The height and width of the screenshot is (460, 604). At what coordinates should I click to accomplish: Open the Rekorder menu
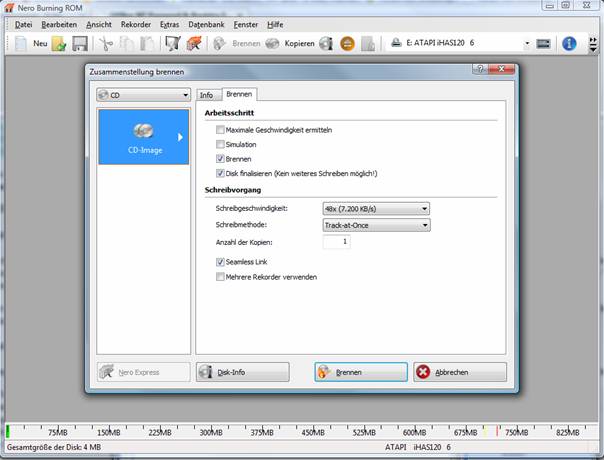136,25
